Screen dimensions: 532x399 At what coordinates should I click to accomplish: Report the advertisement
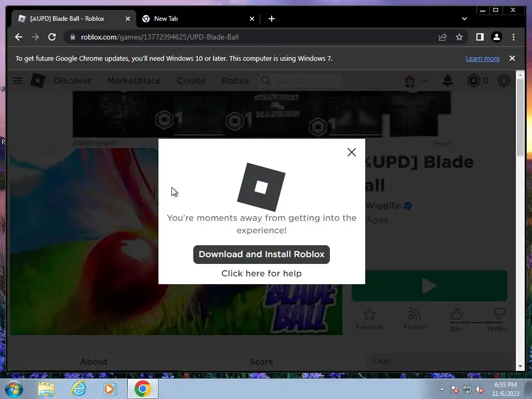tap(442, 143)
